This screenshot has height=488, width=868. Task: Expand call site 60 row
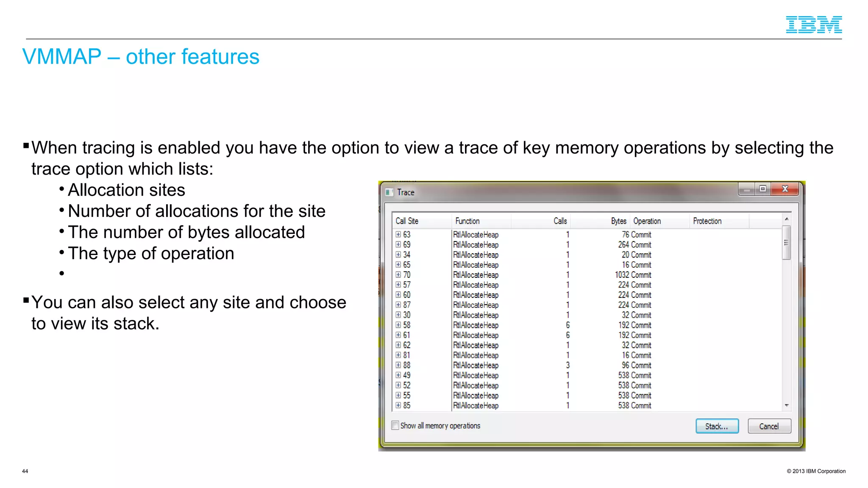[398, 295]
